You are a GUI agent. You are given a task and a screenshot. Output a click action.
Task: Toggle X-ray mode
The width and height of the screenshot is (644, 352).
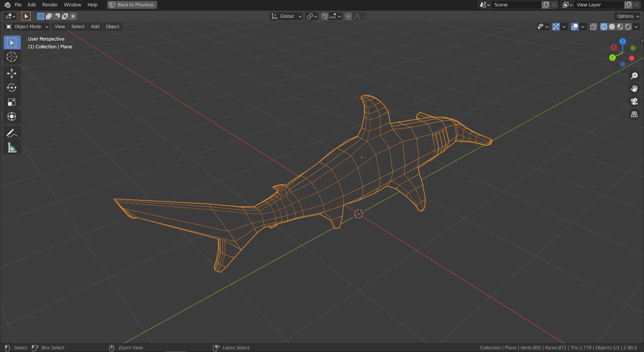click(593, 27)
